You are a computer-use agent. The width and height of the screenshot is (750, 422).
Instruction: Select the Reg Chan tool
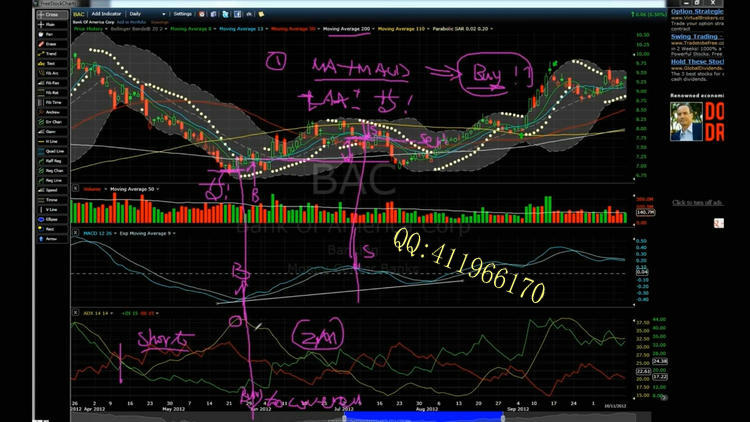(x=52, y=171)
